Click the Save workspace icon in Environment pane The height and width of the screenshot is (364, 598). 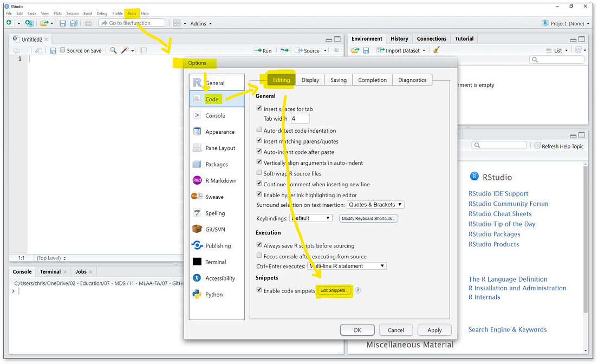[x=366, y=50]
